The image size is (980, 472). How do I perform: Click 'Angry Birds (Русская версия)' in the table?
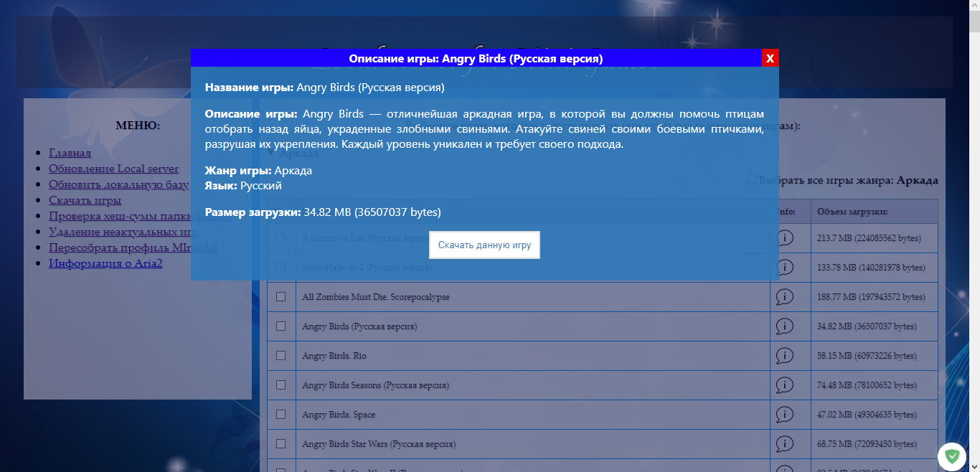(x=359, y=326)
